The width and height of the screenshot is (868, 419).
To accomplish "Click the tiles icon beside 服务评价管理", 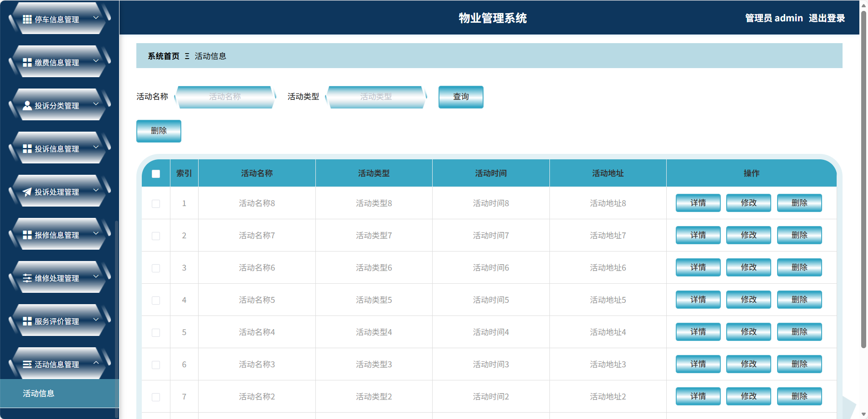I will coord(27,321).
